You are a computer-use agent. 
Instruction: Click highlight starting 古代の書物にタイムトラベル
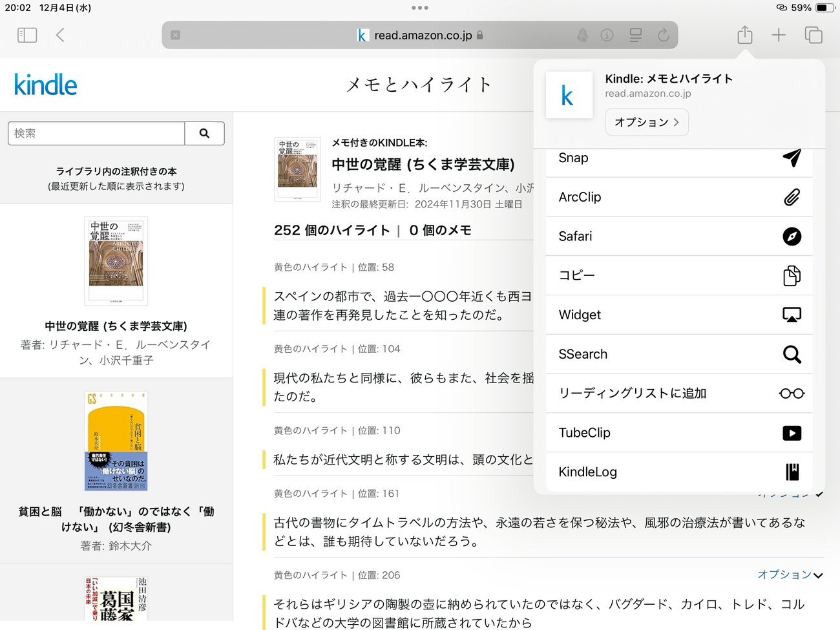pyautogui.click(x=540, y=532)
